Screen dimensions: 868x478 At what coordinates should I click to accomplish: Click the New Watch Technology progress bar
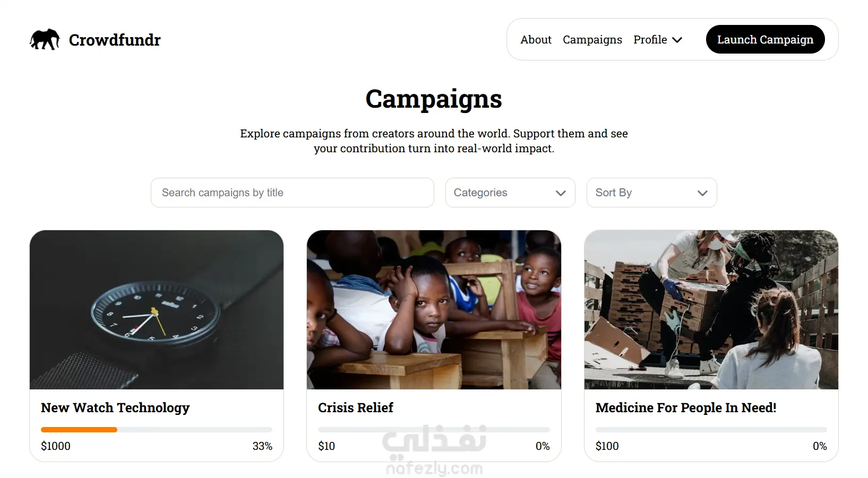point(156,430)
